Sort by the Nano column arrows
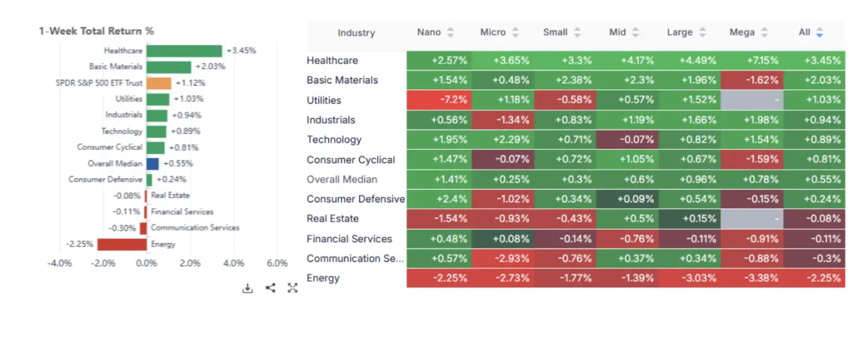The image size is (868, 337). click(x=451, y=32)
